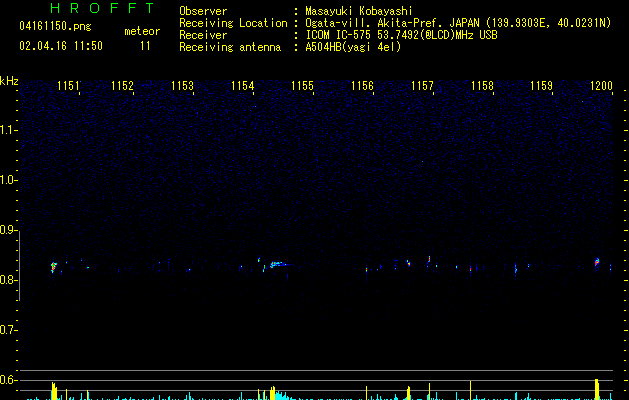The image size is (629, 400).
Task: Click the 1151 time marker
Action: click(x=69, y=86)
